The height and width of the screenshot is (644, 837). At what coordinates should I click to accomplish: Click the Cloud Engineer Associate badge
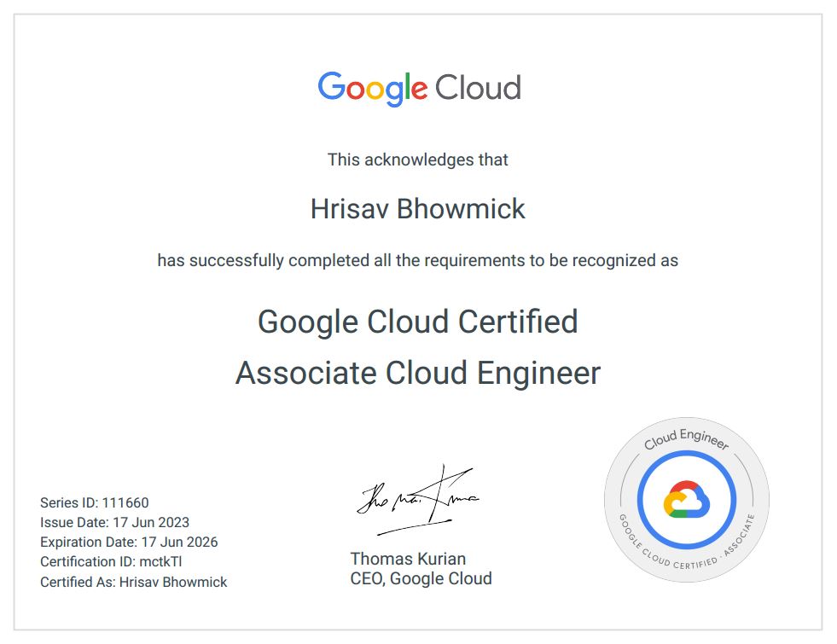pos(687,500)
